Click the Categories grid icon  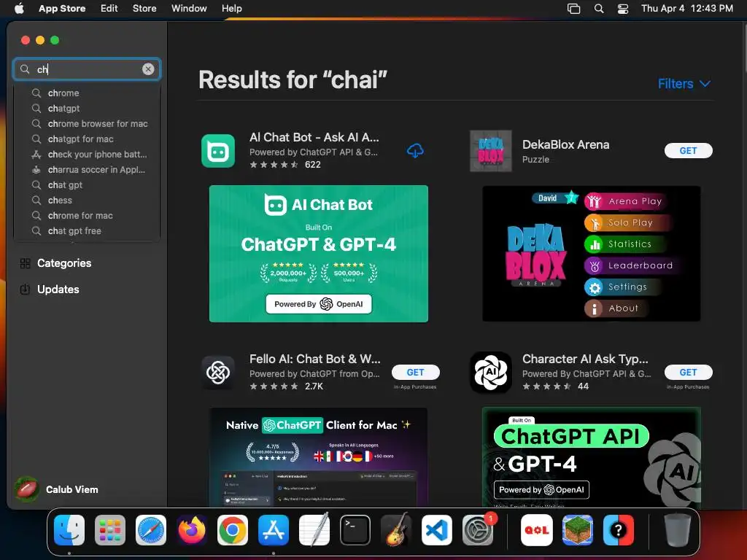click(x=26, y=263)
